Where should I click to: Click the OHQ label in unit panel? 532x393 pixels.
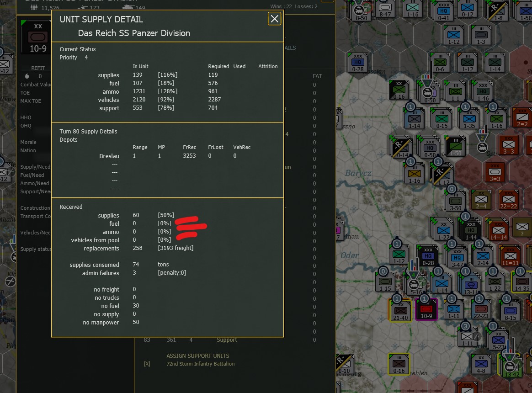(x=26, y=126)
